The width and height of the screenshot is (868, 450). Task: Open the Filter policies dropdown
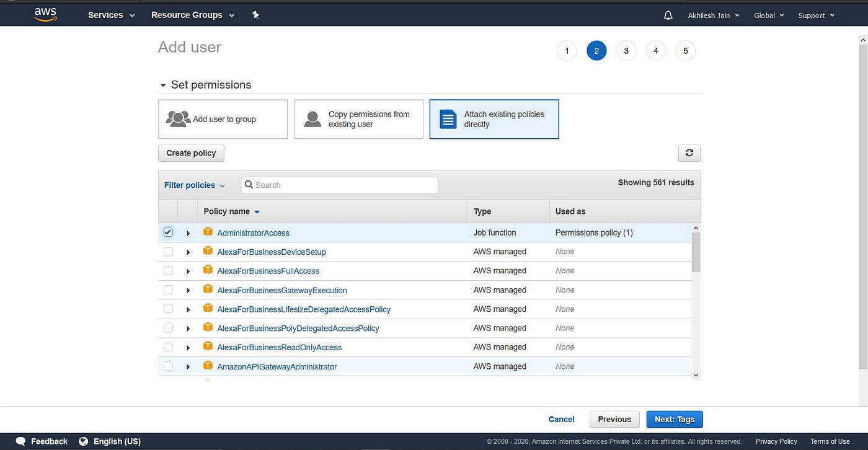(195, 185)
